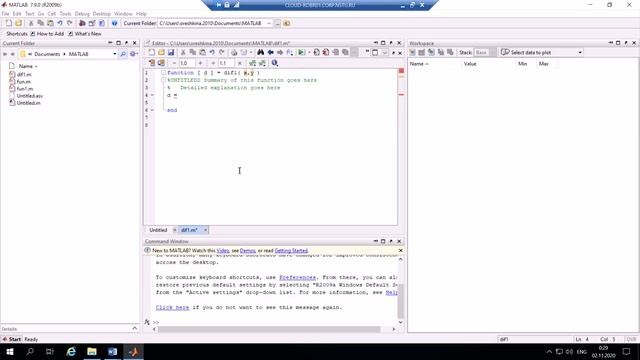The width and height of the screenshot is (640, 360).
Task: Select fun1.m in Current Folder list
Action: (x=25, y=89)
